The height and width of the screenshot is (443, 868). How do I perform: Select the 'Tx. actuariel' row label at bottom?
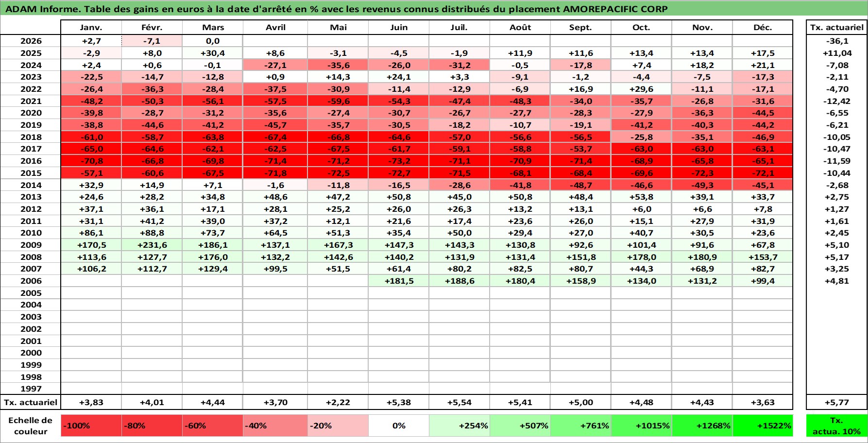[31, 402]
